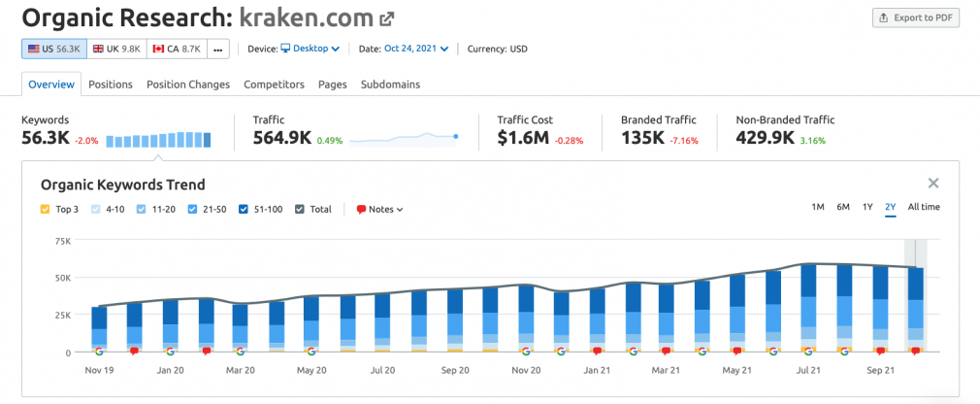The width and height of the screenshot is (980, 404).
Task: Switch to the Competitors tab
Action: coord(274,84)
